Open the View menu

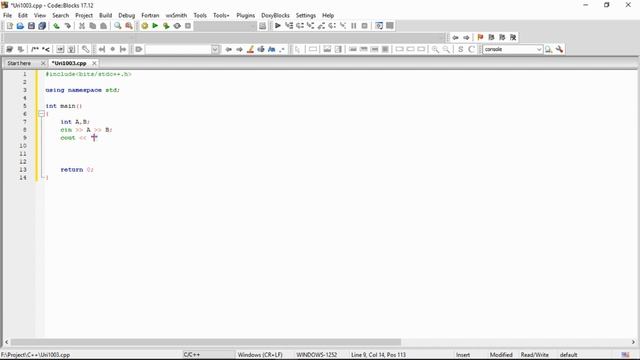40,15
